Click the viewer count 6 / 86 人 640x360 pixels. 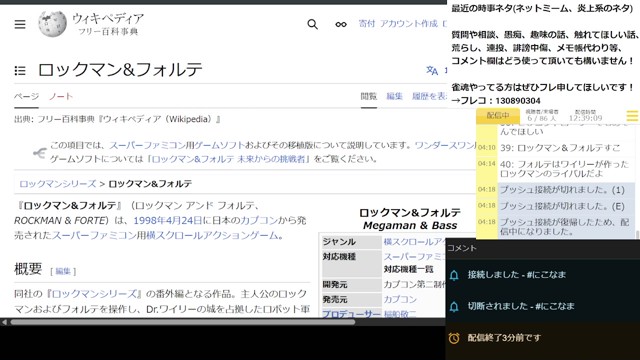point(541,118)
